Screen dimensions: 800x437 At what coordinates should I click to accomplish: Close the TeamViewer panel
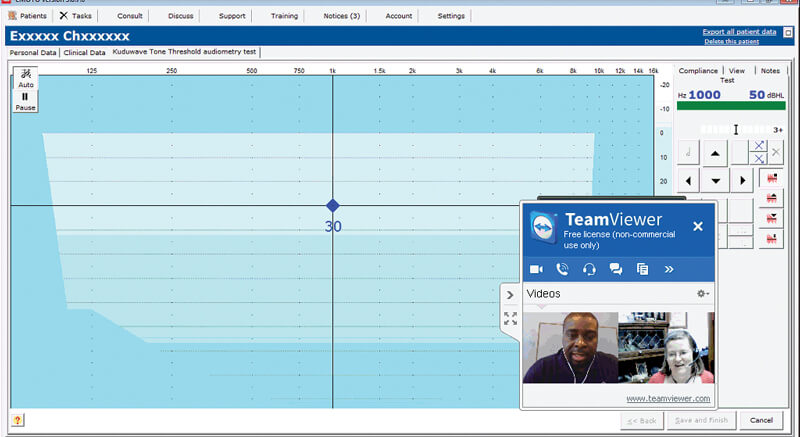[698, 226]
